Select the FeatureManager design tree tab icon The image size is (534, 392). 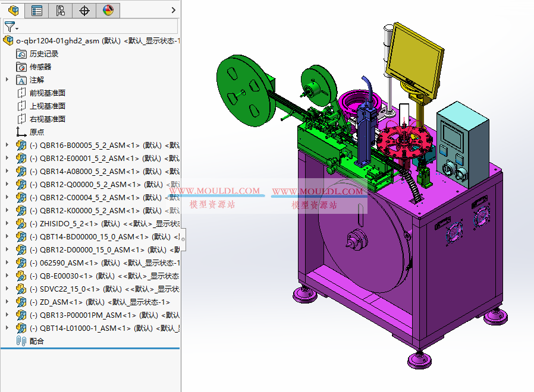pos(13,10)
